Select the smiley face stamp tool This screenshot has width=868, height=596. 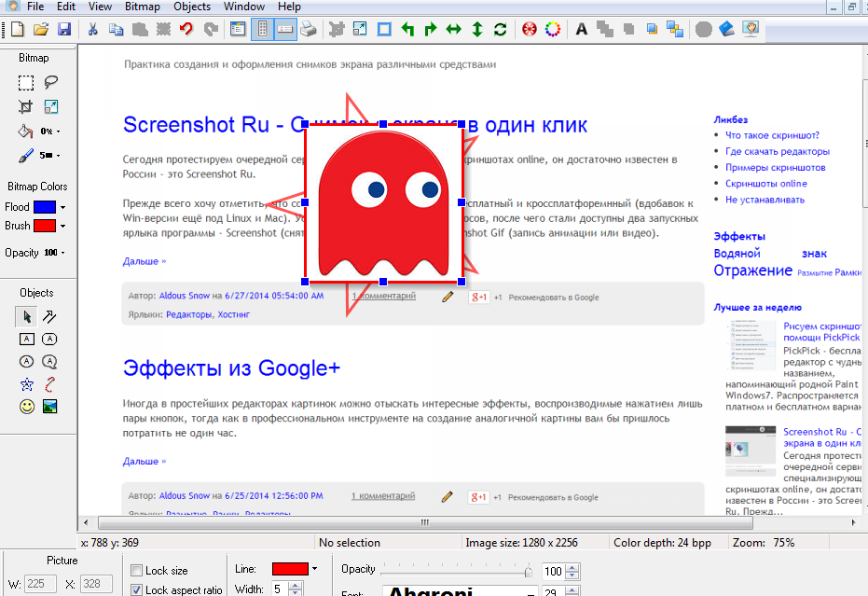click(x=26, y=407)
